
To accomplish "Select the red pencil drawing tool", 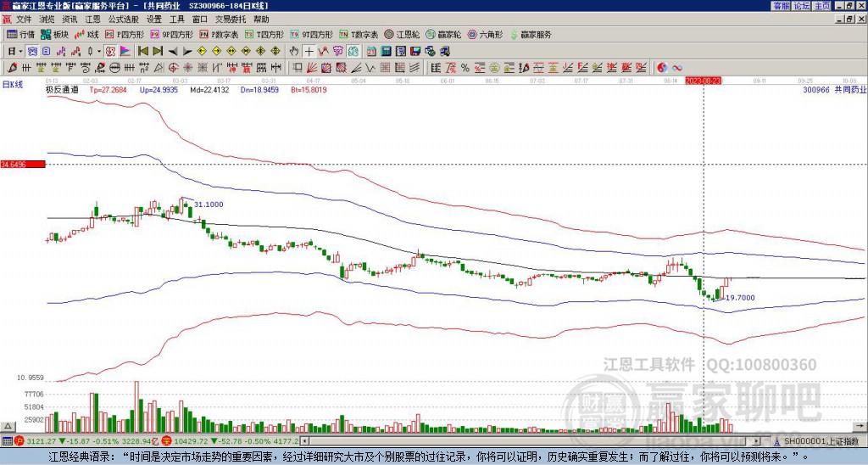I will pyautogui.click(x=11, y=68).
